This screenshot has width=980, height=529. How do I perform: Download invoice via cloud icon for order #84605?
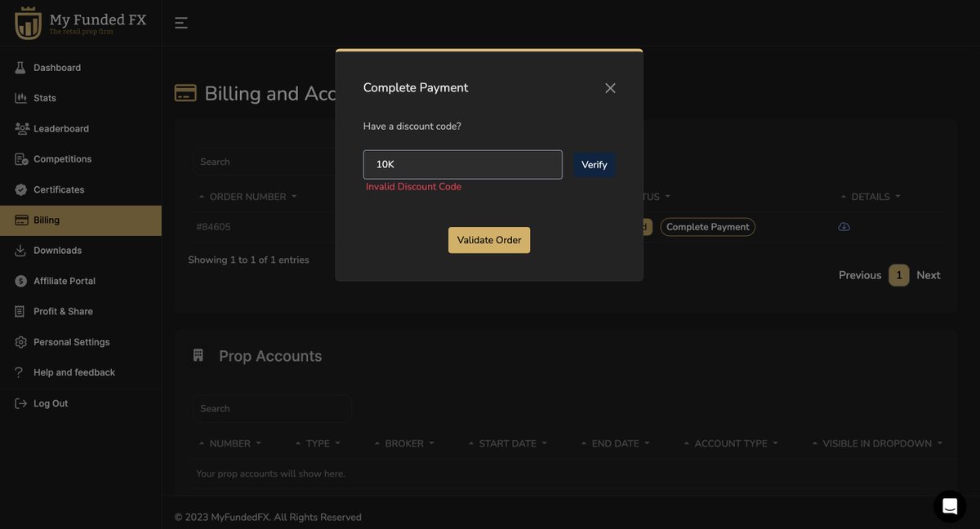pyautogui.click(x=844, y=227)
